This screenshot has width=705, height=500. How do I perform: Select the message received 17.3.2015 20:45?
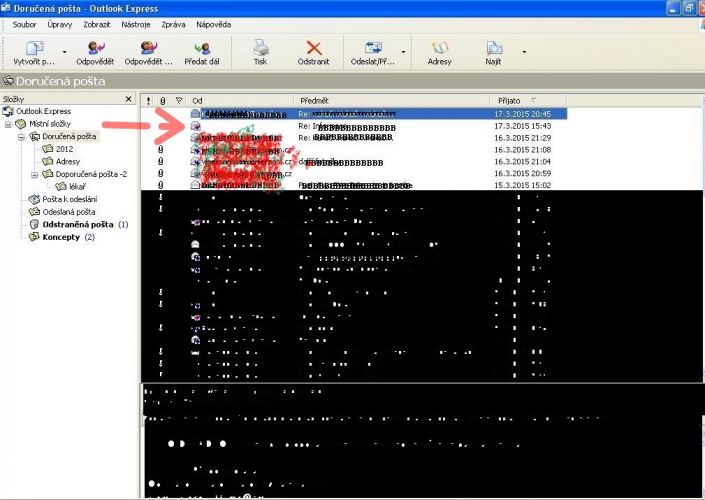point(354,114)
